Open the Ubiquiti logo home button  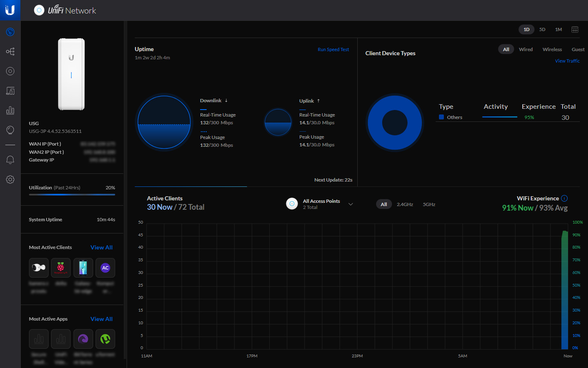coord(10,10)
